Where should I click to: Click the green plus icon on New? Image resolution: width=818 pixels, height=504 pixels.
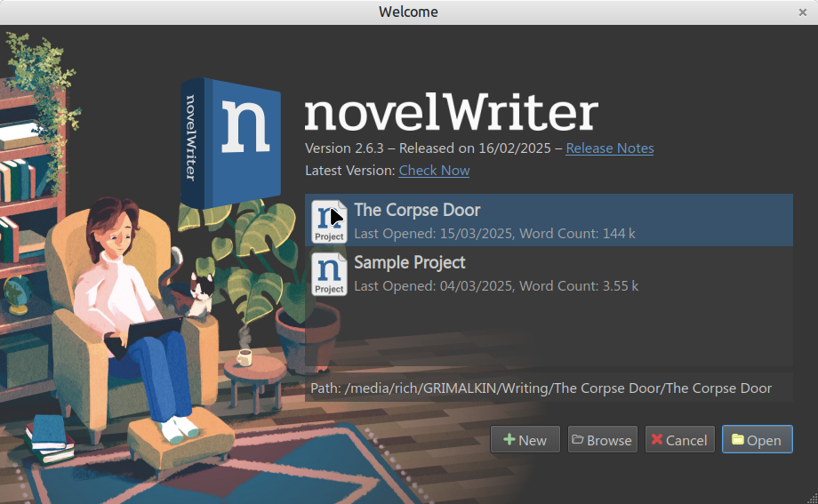(509, 440)
